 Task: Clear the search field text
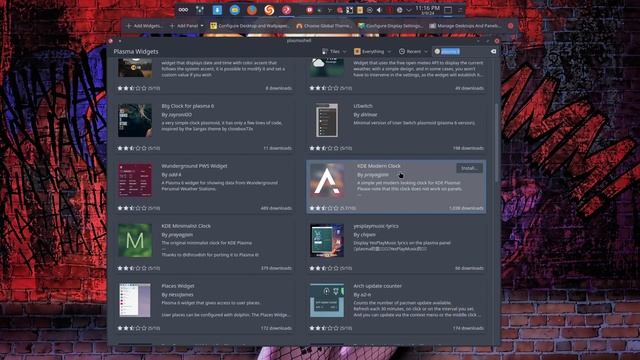pyautogui.click(x=493, y=51)
